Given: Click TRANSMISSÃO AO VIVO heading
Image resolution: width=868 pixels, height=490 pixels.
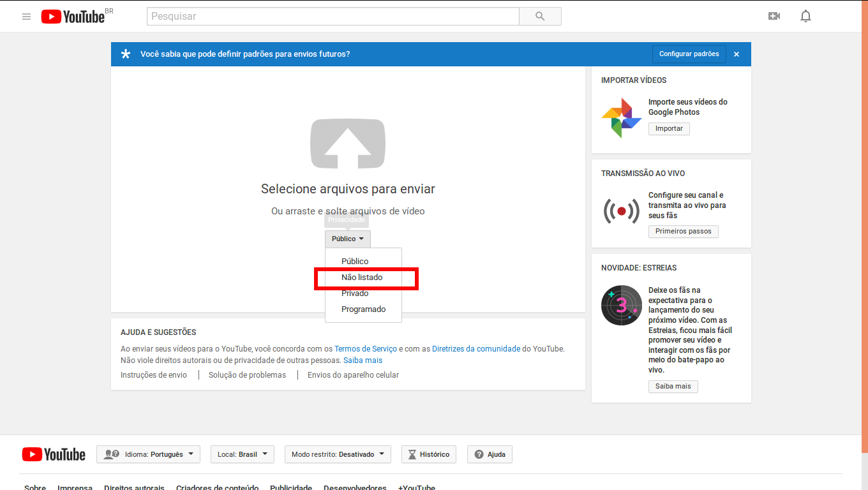Looking at the screenshot, I should tap(643, 174).
